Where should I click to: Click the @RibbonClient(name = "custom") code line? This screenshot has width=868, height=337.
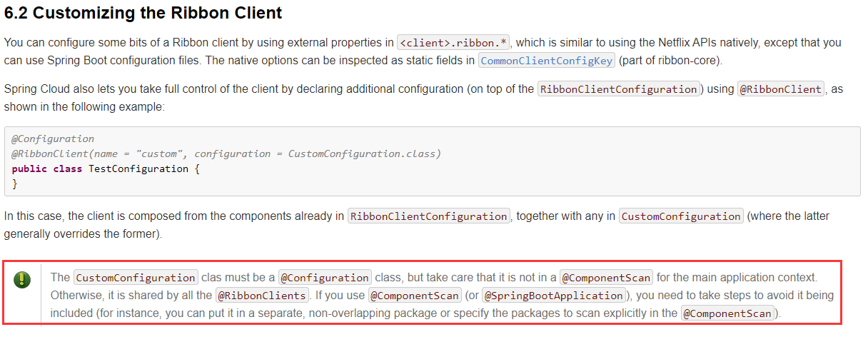point(226,154)
